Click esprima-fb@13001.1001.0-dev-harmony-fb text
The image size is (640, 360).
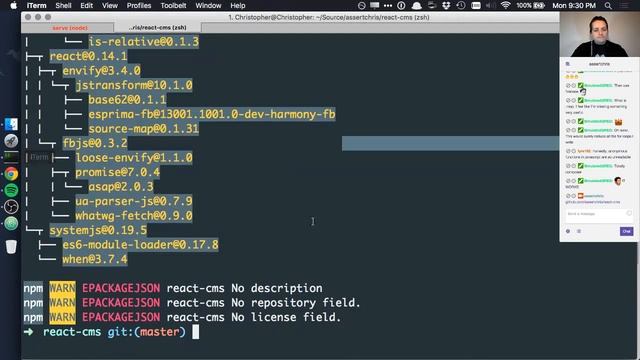(212, 114)
